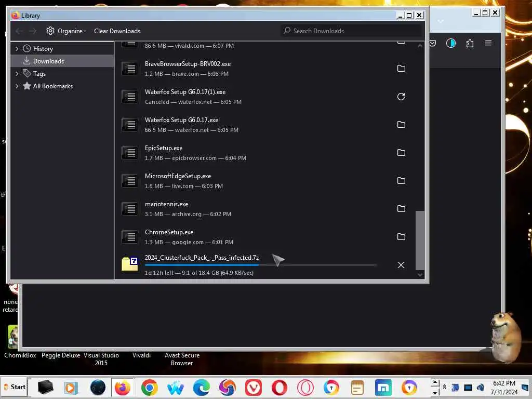532x399 pixels.
Task: Select Tags in the sidebar
Action: point(39,74)
